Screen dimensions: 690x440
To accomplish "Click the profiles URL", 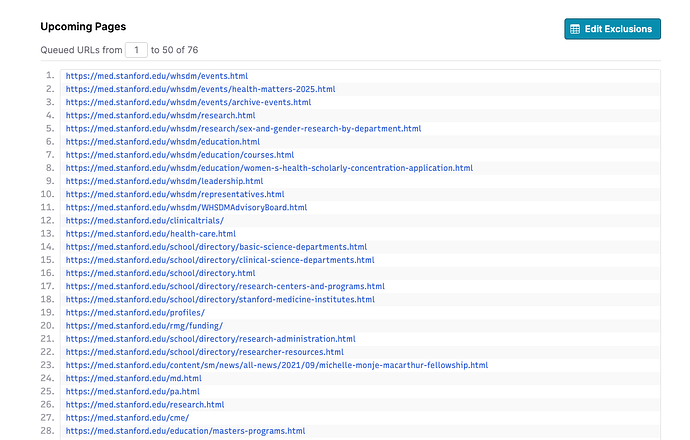I will [x=135, y=312].
